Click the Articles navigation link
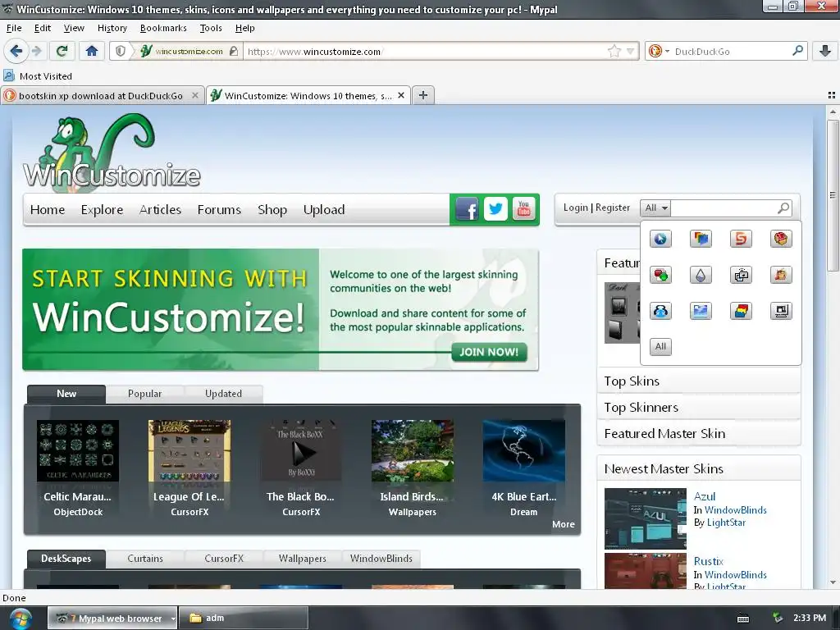 click(x=160, y=209)
